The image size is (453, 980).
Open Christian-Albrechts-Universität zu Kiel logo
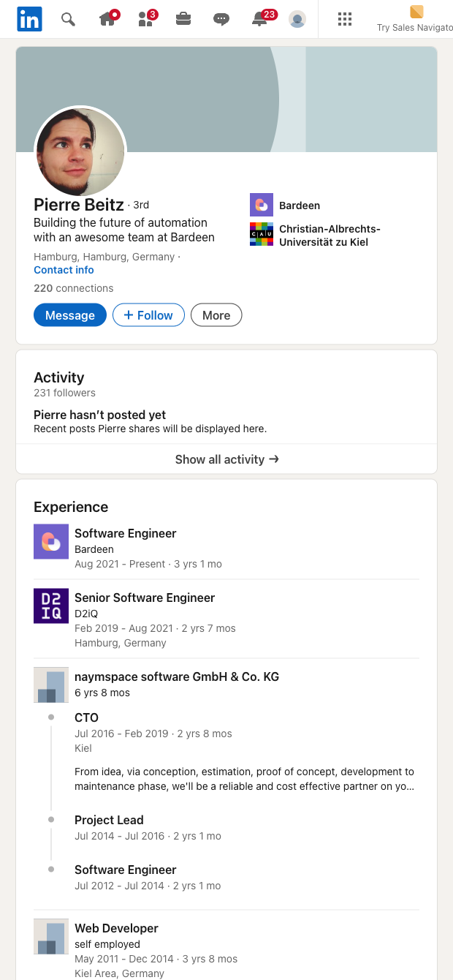pyautogui.click(x=261, y=235)
